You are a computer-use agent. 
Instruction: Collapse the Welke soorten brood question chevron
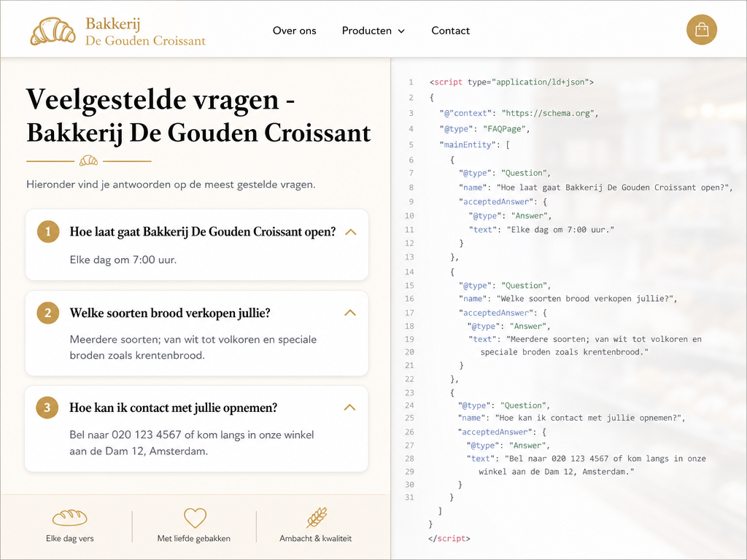pos(350,313)
